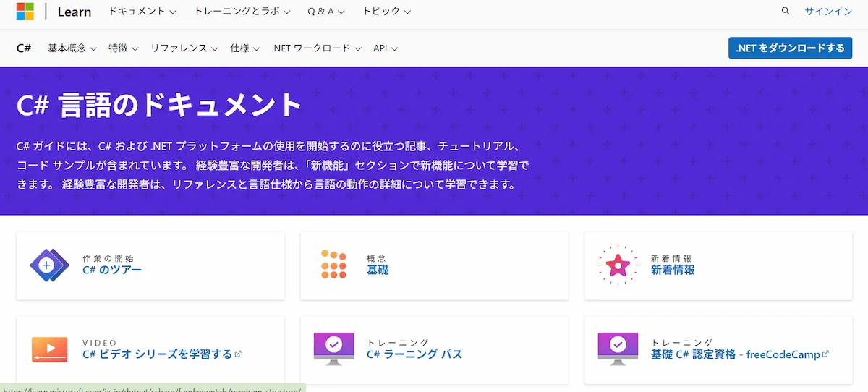
Task: Click external link icon after ビデオ シリーズ
Action: click(x=238, y=354)
